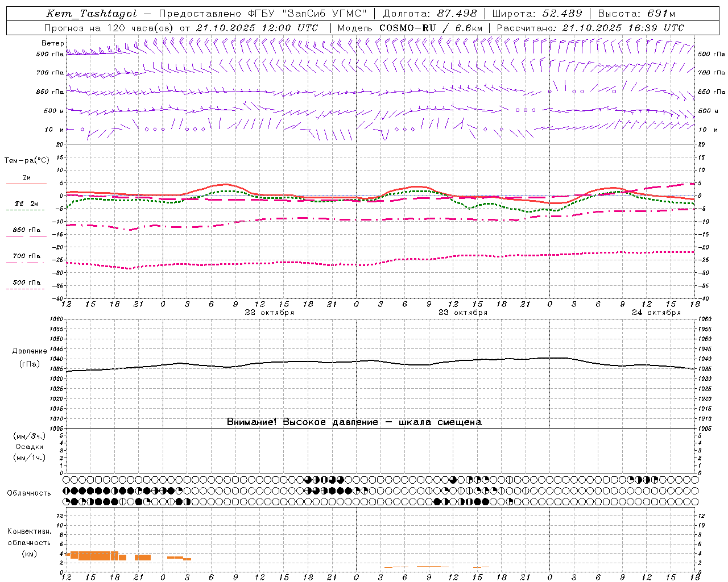Click the black pressure curve line
This screenshot has height=582, width=728.
point(380,361)
